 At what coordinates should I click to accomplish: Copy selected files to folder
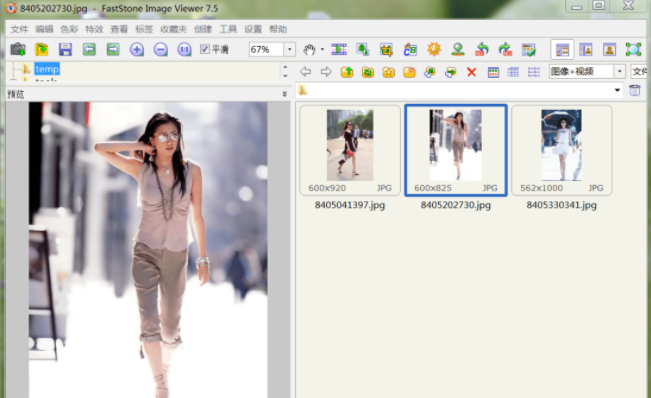click(430, 72)
